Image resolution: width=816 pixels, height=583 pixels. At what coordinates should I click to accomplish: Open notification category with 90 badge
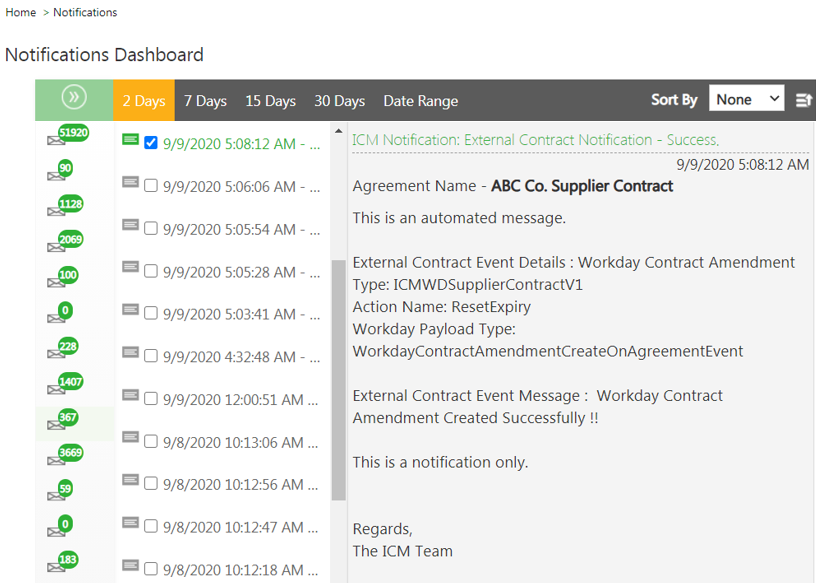(60, 171)
